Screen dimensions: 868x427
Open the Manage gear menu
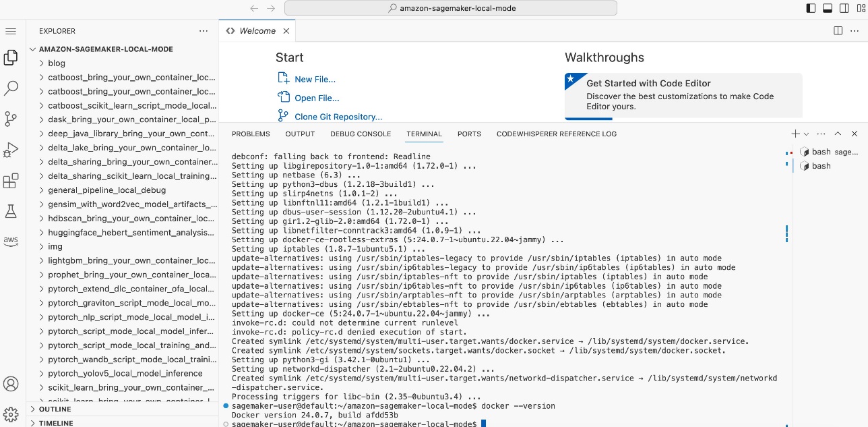click(11, 414)
